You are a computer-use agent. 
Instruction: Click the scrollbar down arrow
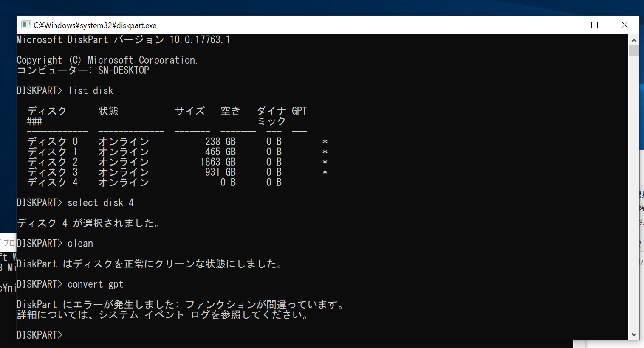click(634, 335)
